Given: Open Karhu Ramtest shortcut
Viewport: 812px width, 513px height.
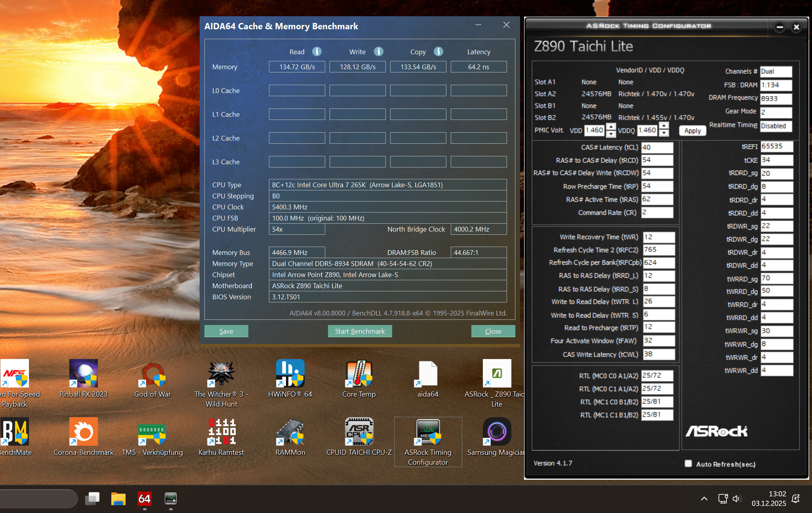Looking at the screenshot, I should tap(221, 432).
